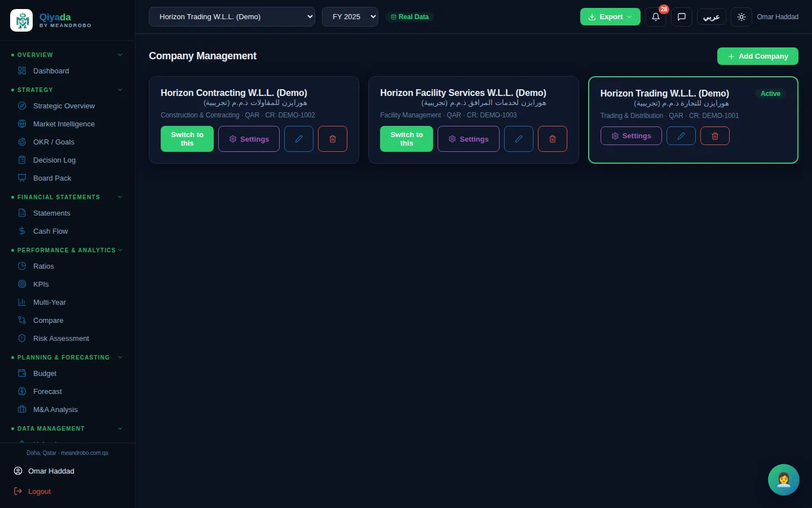Open the Decision Log
The image size is (812, 508).
[68, 160]
